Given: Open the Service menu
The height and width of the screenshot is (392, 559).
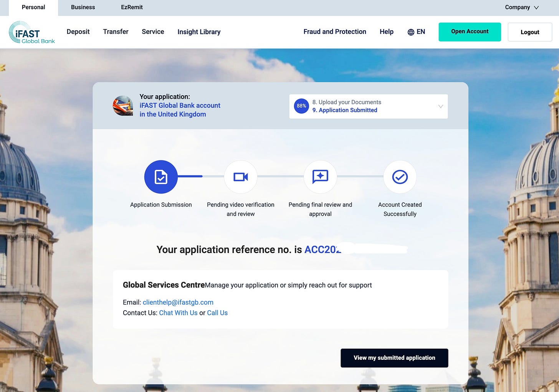Looking at the screenshot, I should 153,32.
